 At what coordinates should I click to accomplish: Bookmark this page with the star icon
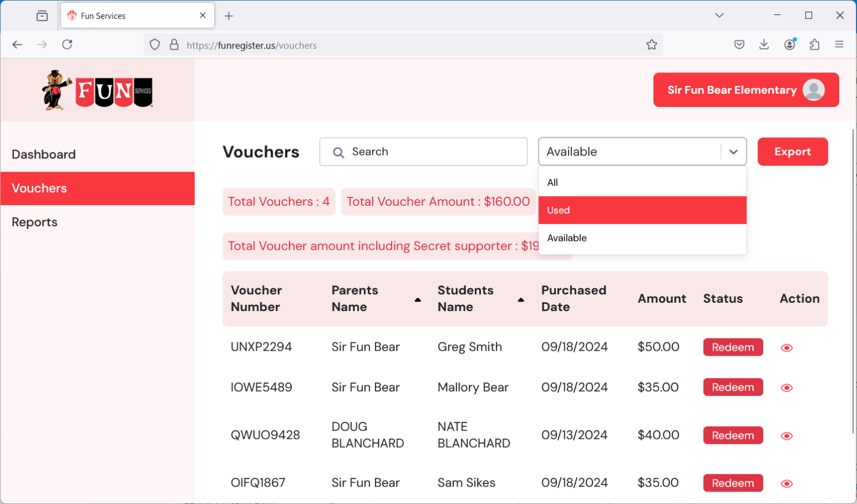[x=652, y=45]
